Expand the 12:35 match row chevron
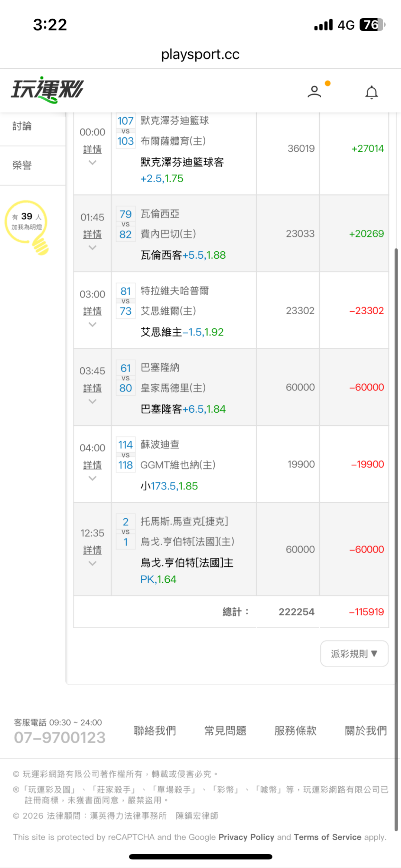The width and height of the screenshot is (401, 868). (92, 563)
